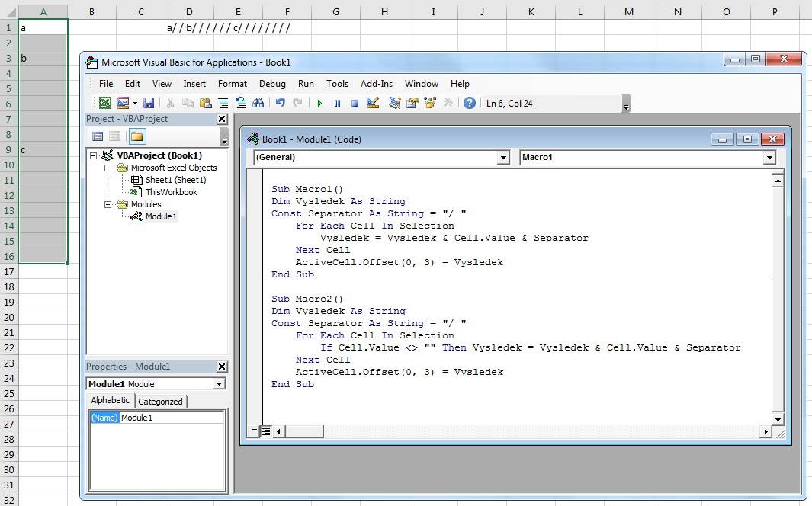The width and height of the screenshot is (812, 506).
Task: Open the Module1 Module properties dropdown
Action: (219, 384)
